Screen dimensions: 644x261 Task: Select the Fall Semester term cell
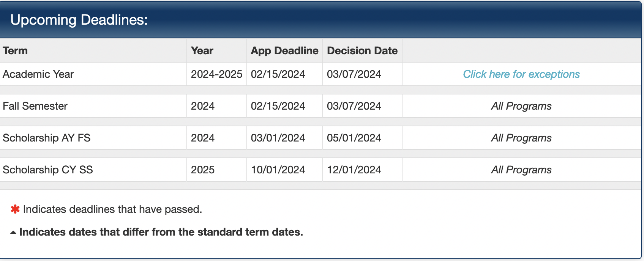35,106
